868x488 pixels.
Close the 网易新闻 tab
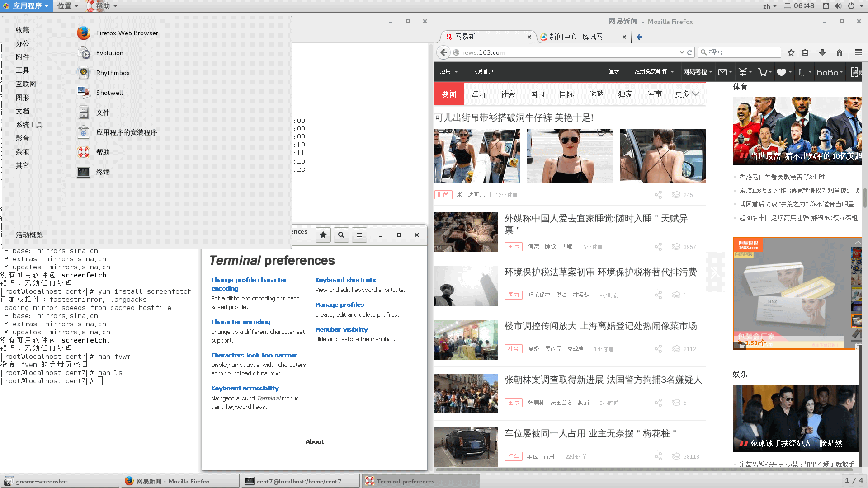529,37
